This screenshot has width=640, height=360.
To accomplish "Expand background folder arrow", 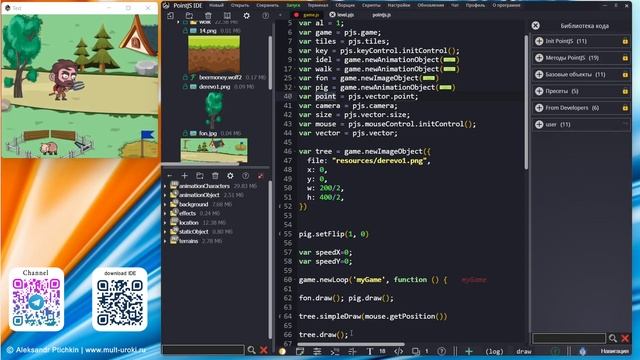I will [x=166, y=204].
